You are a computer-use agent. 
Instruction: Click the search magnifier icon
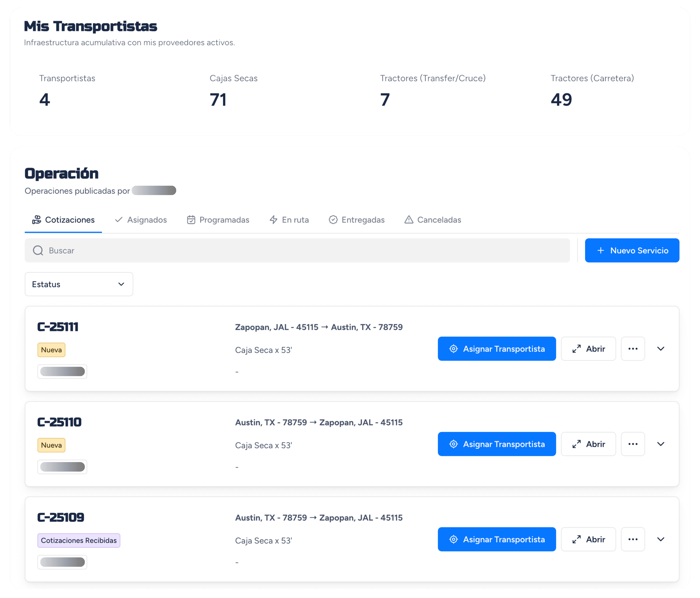tap(38, 250)
